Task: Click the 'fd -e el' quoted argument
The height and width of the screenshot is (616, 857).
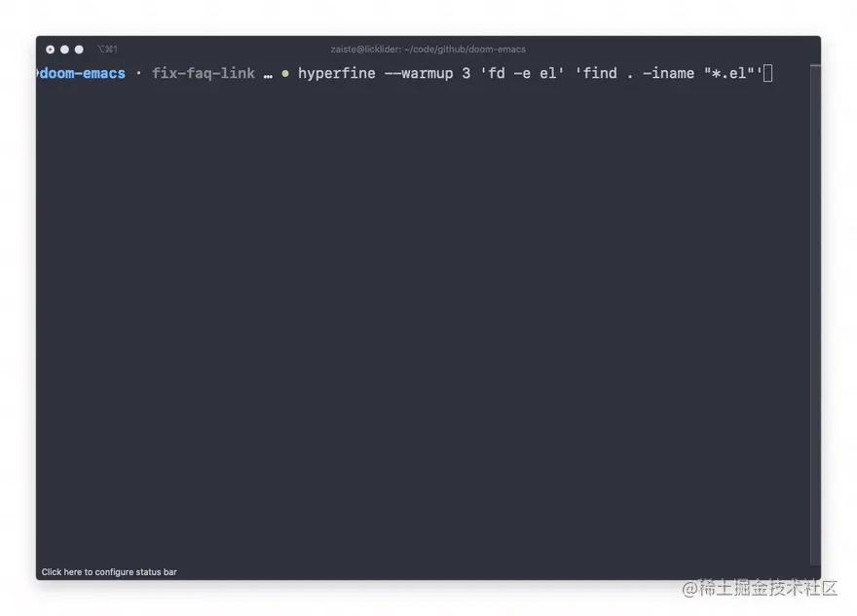Action: click(522, 73)
